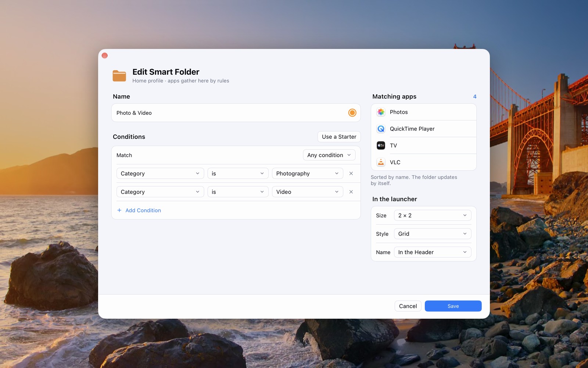Image resolution: width=588 pixels, height=368 pixels.
Task: Click the plus icon beside Add Condition
Action: pos(119,210)
